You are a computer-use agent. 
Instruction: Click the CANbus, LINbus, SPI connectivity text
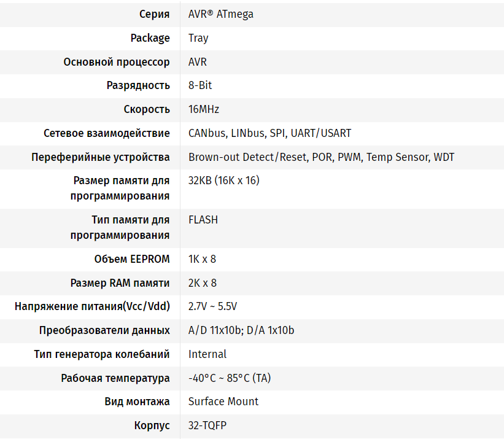click(x=269, y=133)
